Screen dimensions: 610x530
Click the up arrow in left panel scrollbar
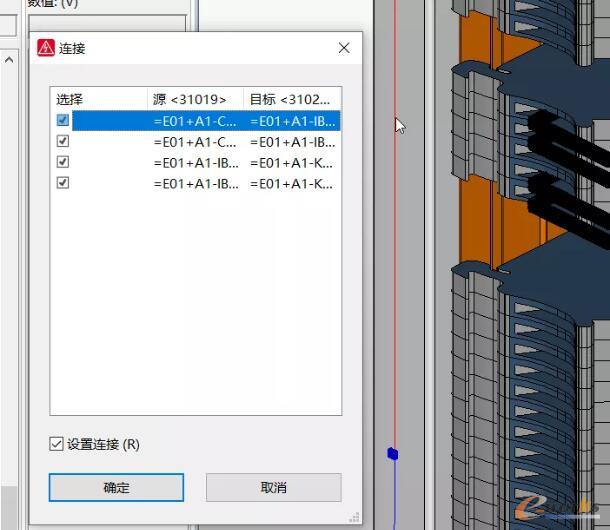coord(9,60)
